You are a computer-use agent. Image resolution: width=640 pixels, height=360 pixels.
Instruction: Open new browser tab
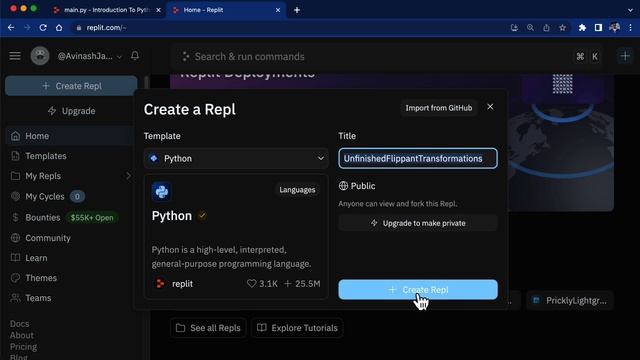click(297, 10)
